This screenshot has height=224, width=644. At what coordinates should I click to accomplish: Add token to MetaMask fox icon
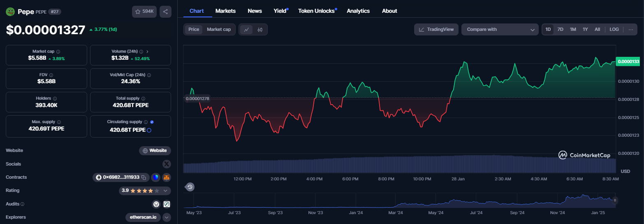coord(167,177)
